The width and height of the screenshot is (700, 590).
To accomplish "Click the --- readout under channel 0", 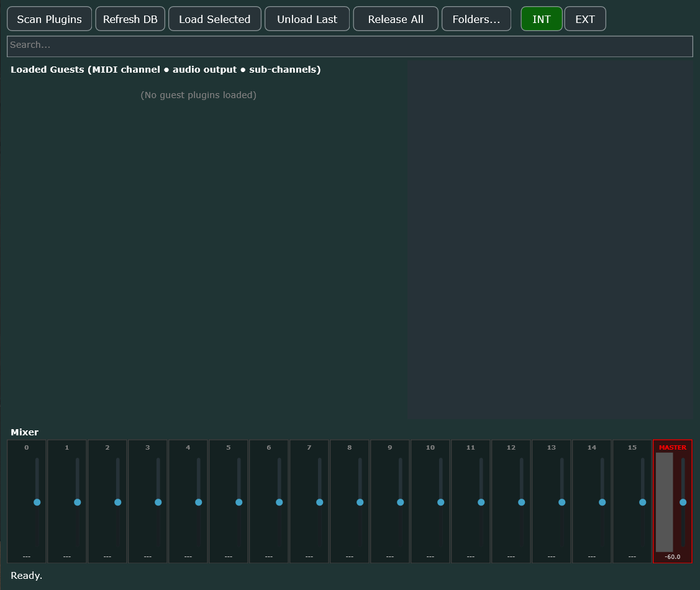I will coord(26,556).
